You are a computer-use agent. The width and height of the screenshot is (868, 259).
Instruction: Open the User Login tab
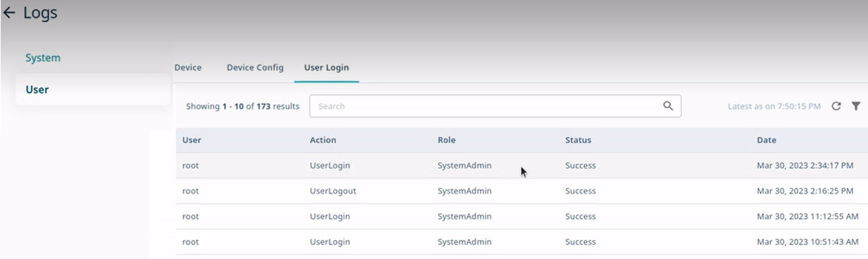click(x=327, y=67)
